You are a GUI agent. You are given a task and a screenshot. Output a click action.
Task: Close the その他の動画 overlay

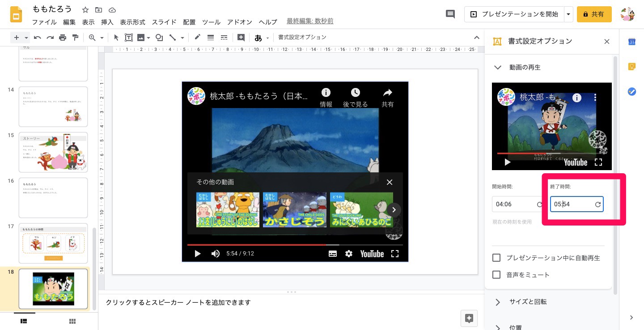click(x=390, y=182)
